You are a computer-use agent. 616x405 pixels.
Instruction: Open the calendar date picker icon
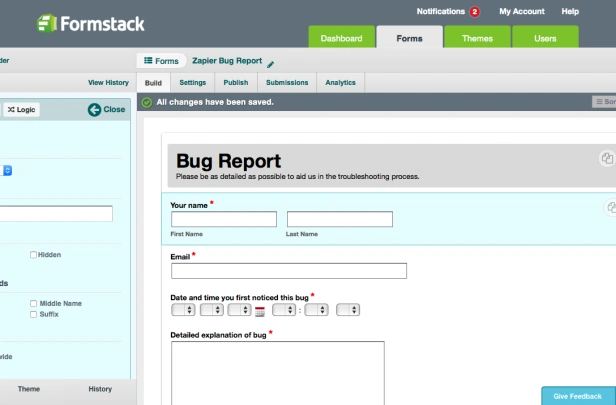tap(260, 312)
